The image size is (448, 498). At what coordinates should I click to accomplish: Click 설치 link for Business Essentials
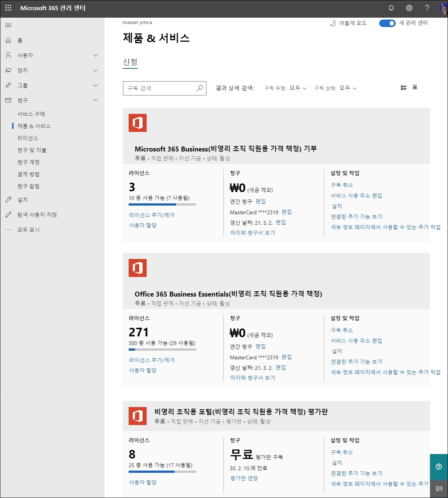(337, 351)
